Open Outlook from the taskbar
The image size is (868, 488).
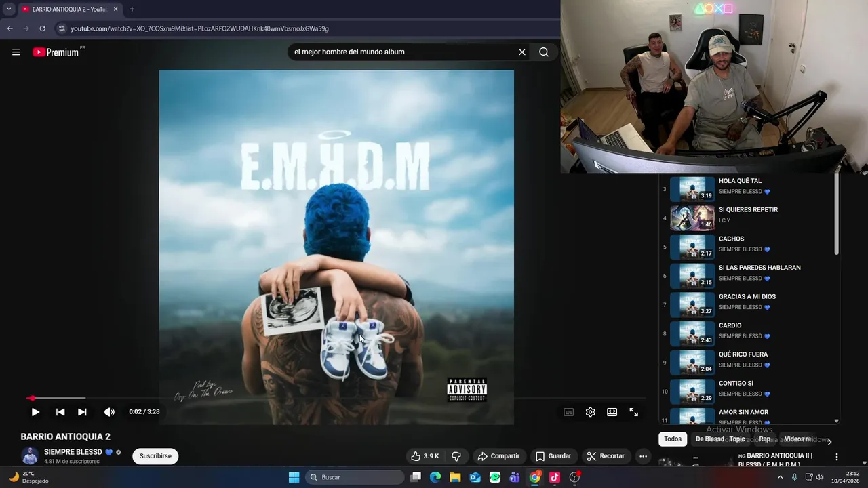(475, 477)
